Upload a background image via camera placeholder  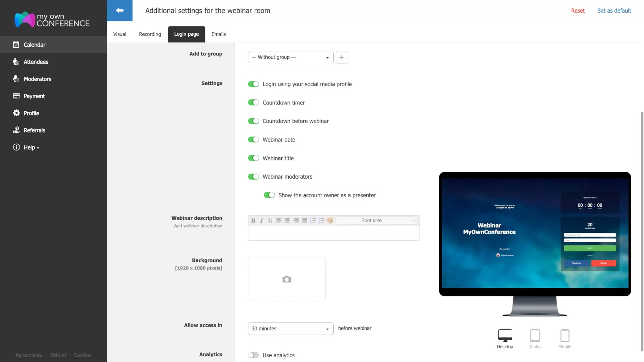click(286, 279)
